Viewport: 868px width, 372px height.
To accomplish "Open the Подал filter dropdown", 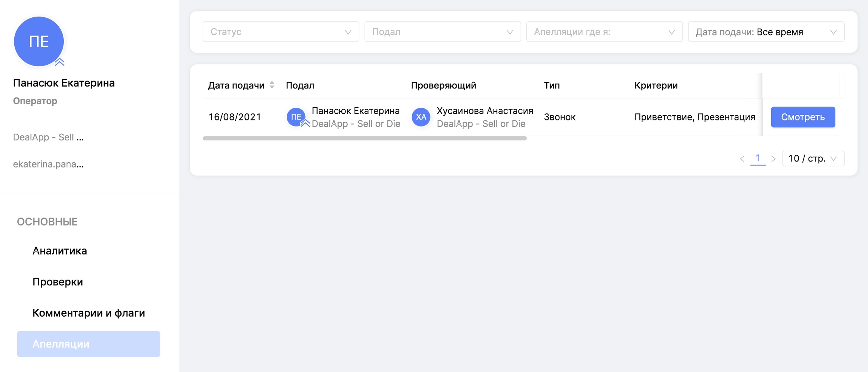I will coord(442,32).
